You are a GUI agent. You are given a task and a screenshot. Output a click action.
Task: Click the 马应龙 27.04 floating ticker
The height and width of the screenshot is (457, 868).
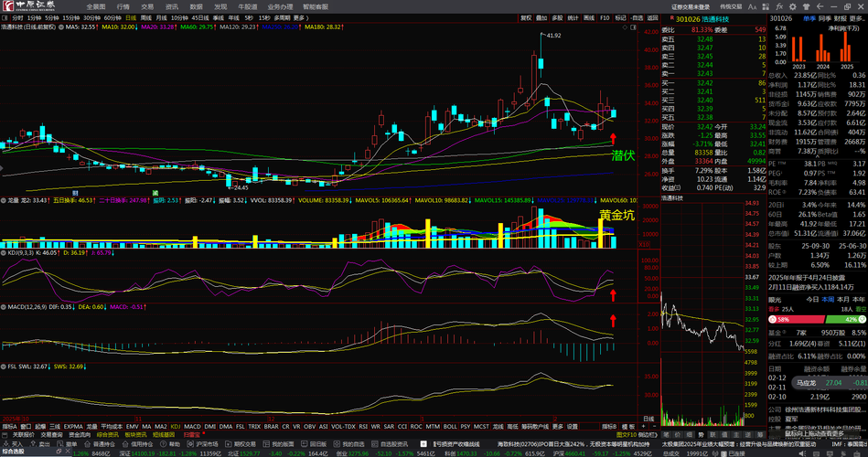[x=829, y=383]
